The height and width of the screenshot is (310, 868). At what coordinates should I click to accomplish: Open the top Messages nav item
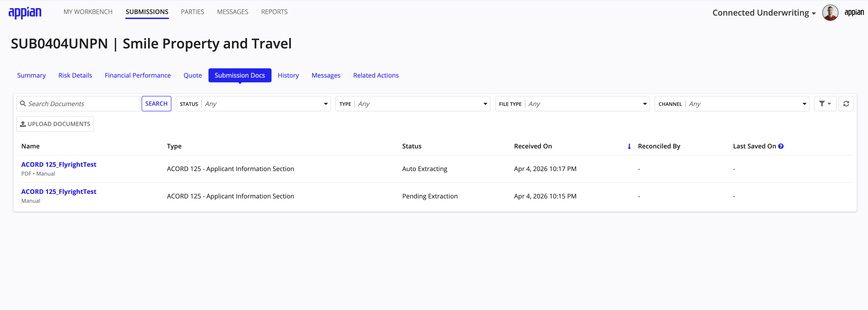pyautogui.click(x=233, y=12)
